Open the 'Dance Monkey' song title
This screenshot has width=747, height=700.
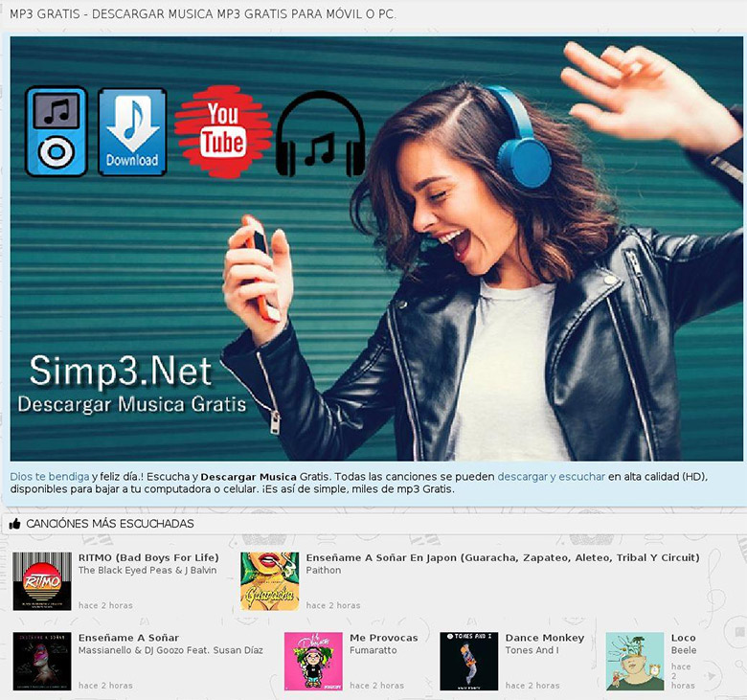pyautogui.click(x=545, y=638)
